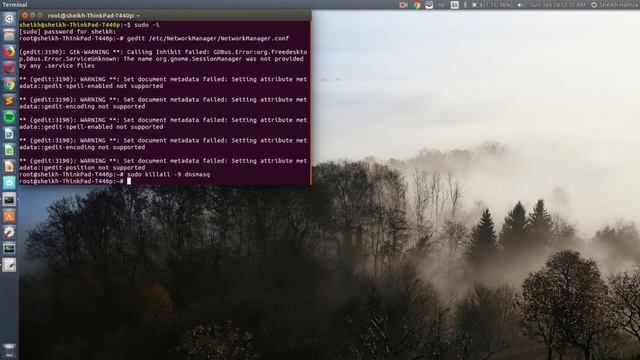This screenshot has width=640, height=360.
Task: Open the light blue app icon in launcher
Action: click(9, 182)
